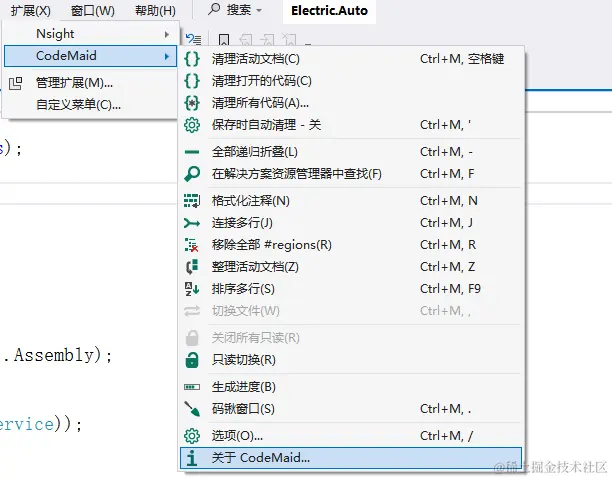Click the switch arrows icon beside 切换文件(W)
The image size is (612, 479).
pos(192,311)
